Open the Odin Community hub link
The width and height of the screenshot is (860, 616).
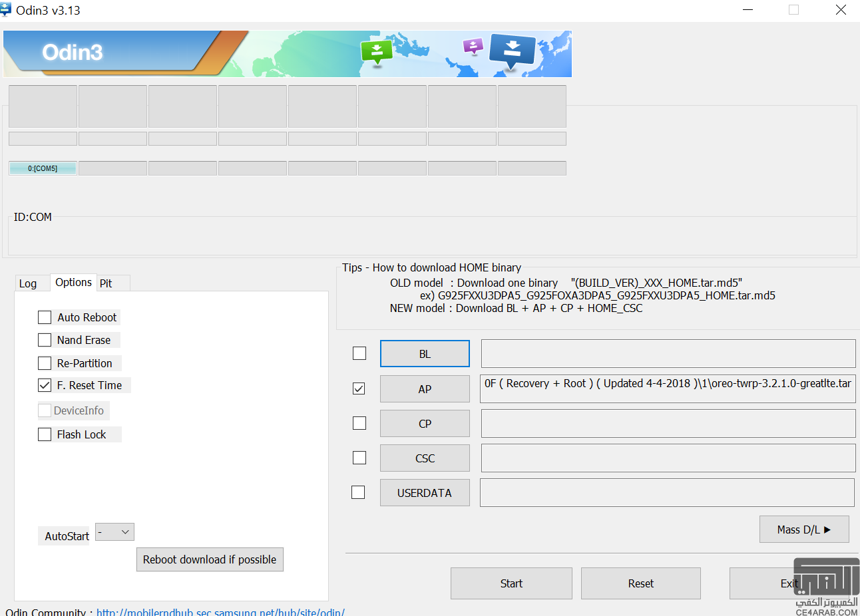pyautogui.click(x=220, y=612)
